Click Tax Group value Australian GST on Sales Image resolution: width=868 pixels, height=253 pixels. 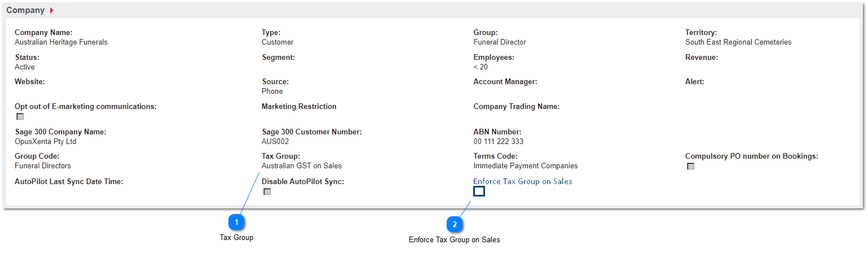pyautogui.click(x=302, y=166)
